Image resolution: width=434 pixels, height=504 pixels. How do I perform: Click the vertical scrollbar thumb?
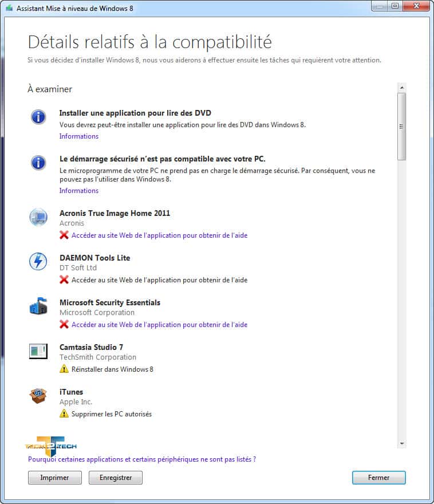click(401, 127)
